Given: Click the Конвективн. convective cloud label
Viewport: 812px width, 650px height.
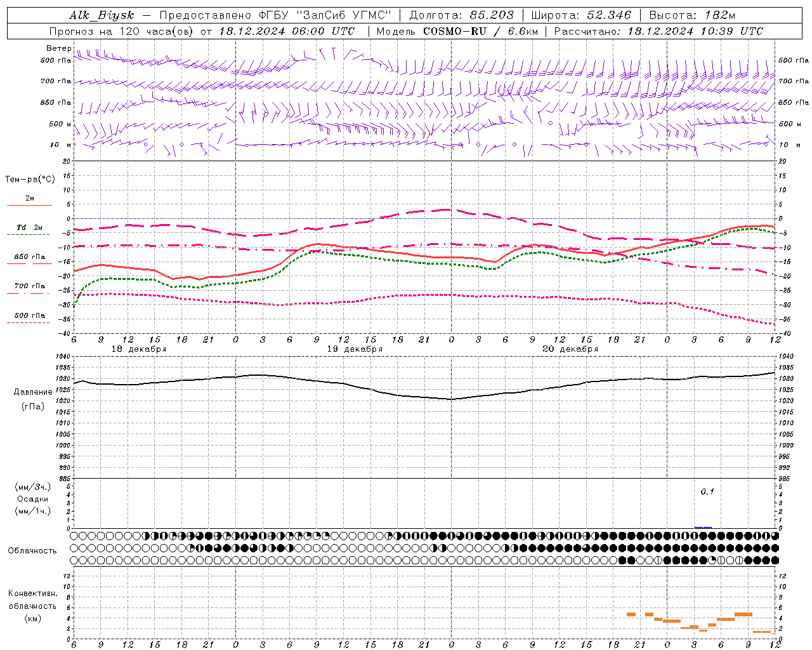Looking at the screenshot, I should pyautogui.click(x=32, y=594).
